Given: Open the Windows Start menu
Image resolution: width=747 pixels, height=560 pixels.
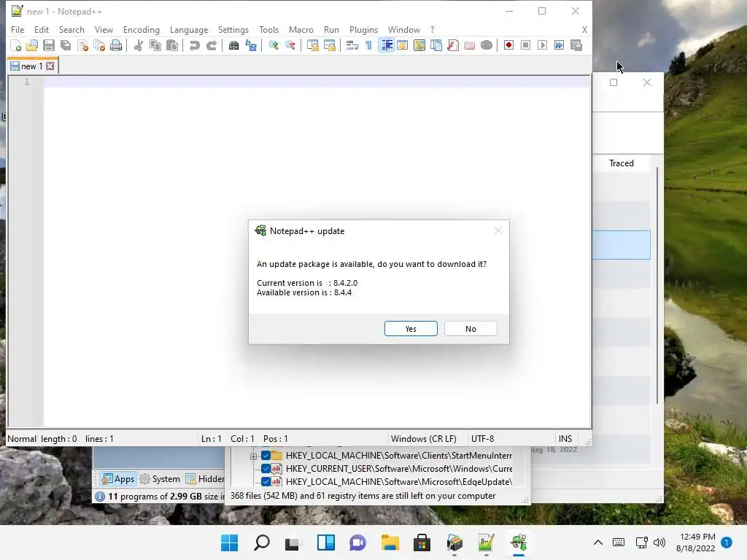Looking at the screenshot, I should coord(229,542).
